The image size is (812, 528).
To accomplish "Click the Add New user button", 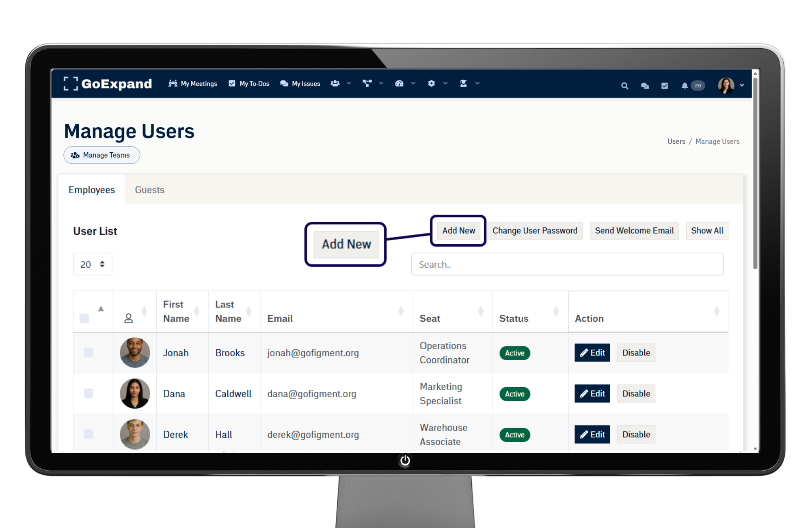I will [458, 231].
